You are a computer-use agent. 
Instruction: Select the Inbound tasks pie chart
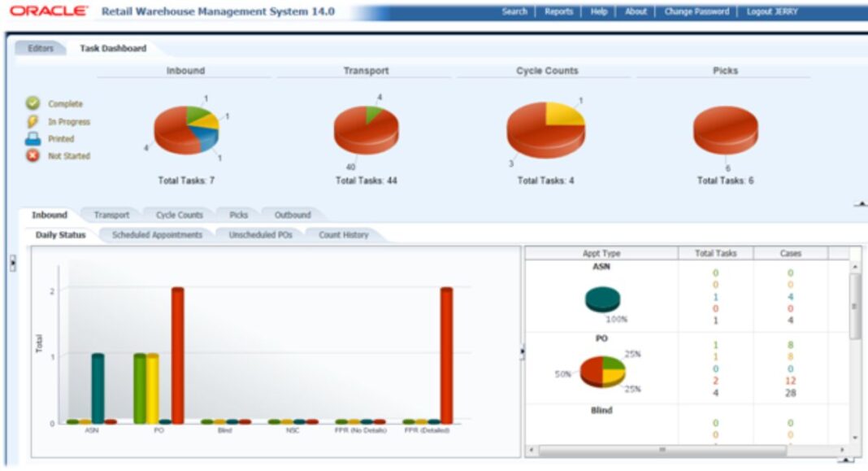(185, 129)
